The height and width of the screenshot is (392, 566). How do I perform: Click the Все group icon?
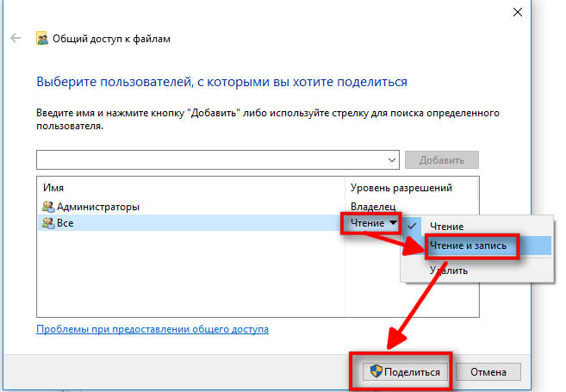pyautogui.click(x=48, y=223)
